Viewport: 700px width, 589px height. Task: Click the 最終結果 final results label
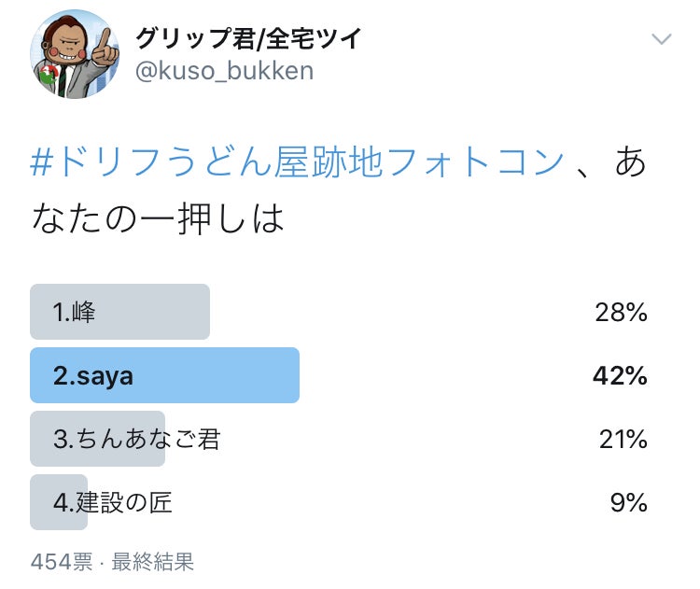pyautogui.click(x=153, y=562)
